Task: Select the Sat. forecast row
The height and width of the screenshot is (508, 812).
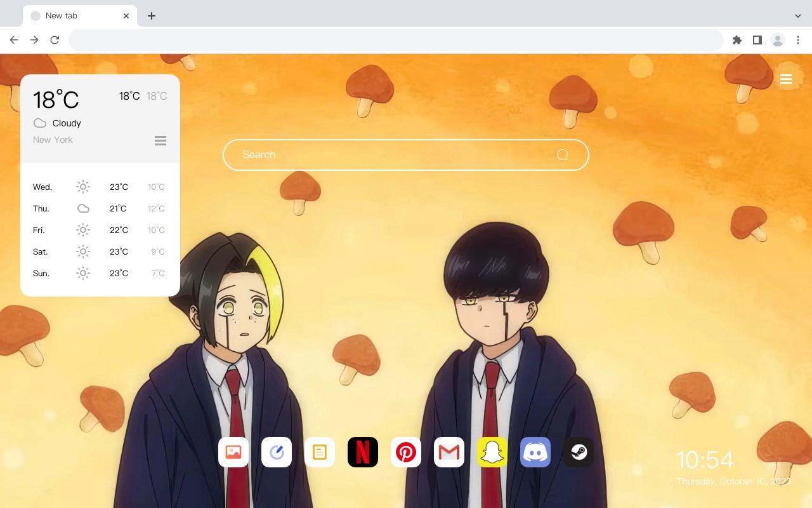Action: 100,251
